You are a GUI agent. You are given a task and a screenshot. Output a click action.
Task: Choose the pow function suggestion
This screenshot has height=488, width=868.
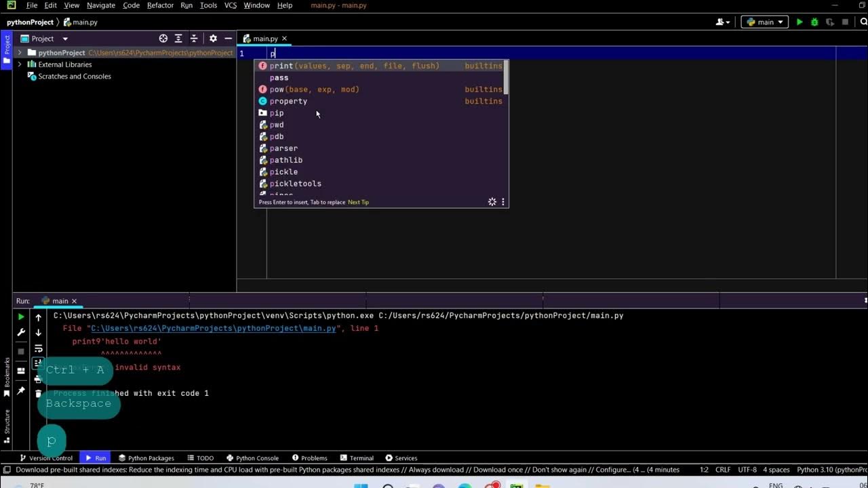(381, 89)
